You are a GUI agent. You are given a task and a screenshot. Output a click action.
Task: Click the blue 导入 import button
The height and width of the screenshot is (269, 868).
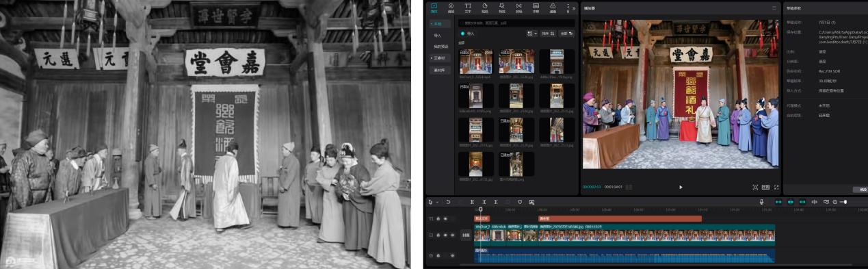(469, 33)
